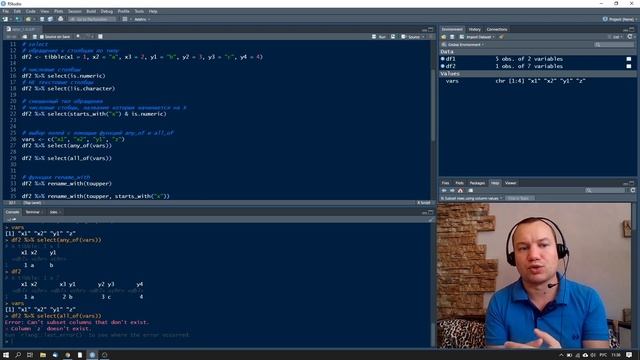
Task: Click the editor Save icon
Action: pos(35,37)
